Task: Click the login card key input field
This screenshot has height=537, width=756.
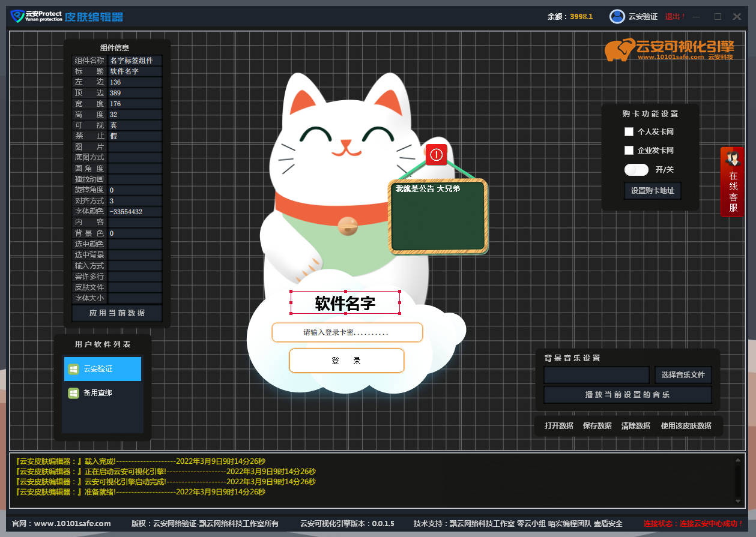Action: pyautogui.click(x=347, y=332)
